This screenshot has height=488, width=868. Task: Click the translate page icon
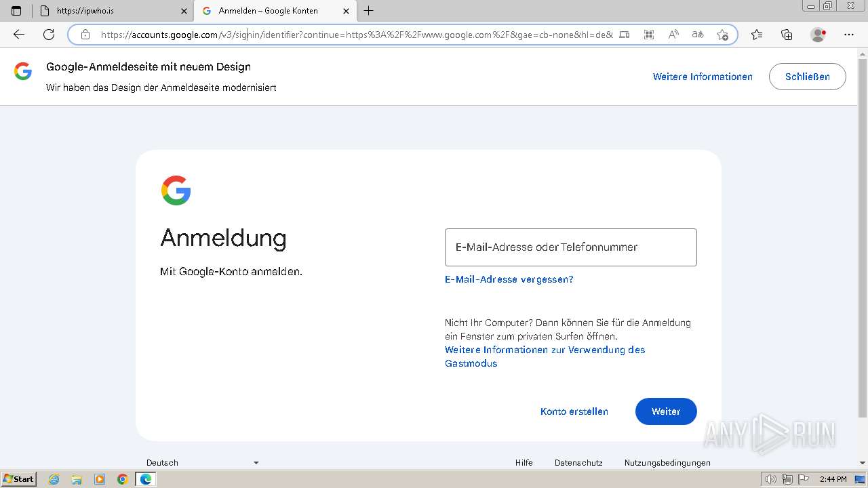(698, 35)
